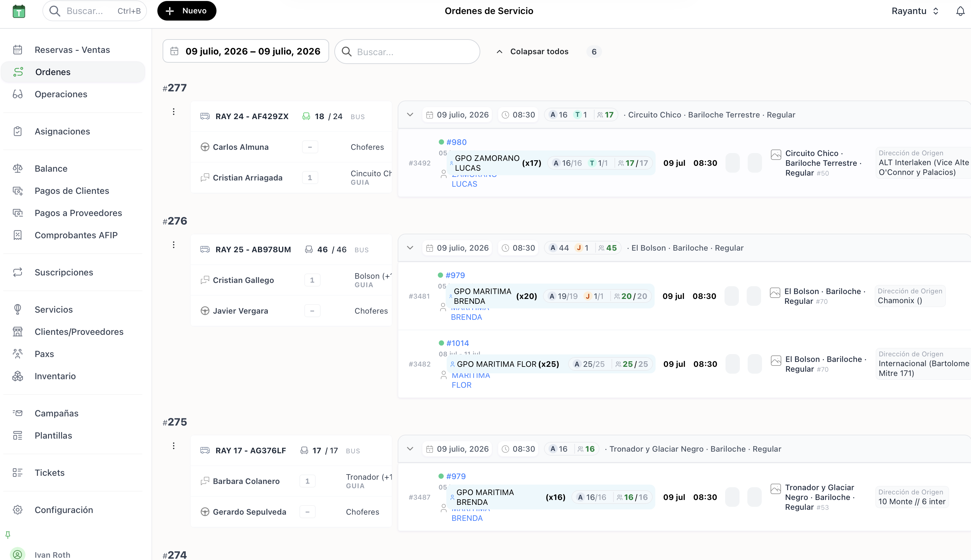Click the GPO MARITIMA FLOR (x25) group chip

point(551,364)
